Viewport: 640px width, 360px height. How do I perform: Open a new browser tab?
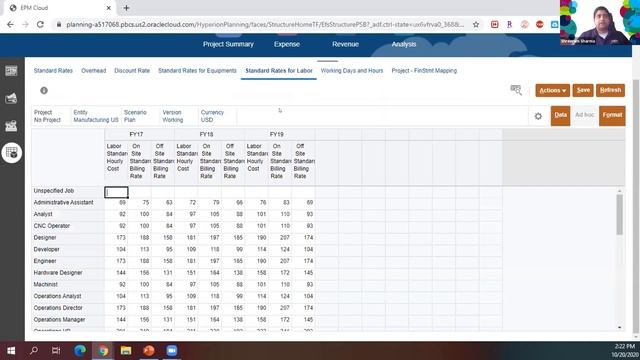pos(126,8)
